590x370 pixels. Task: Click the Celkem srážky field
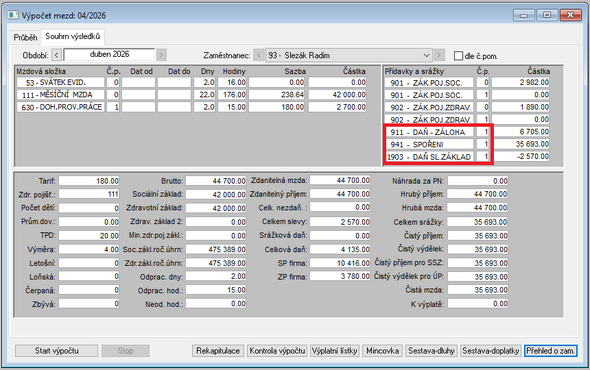(477, 222)
